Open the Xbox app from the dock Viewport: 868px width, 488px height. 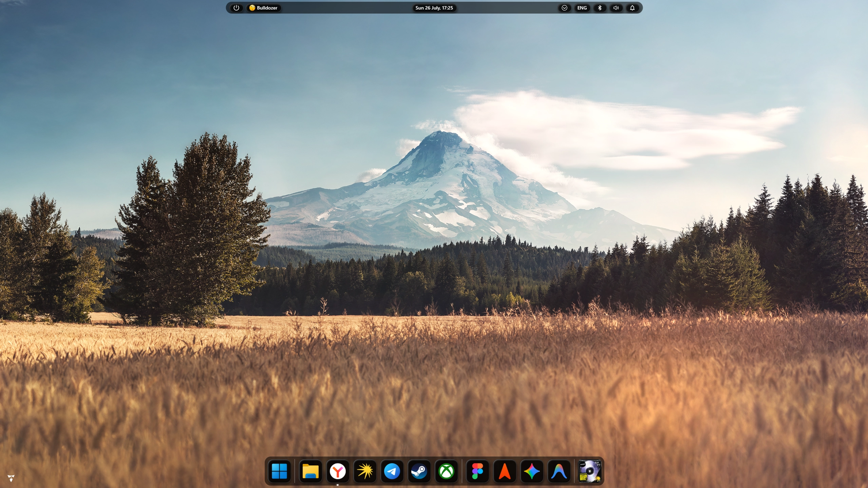click(446, 471)
